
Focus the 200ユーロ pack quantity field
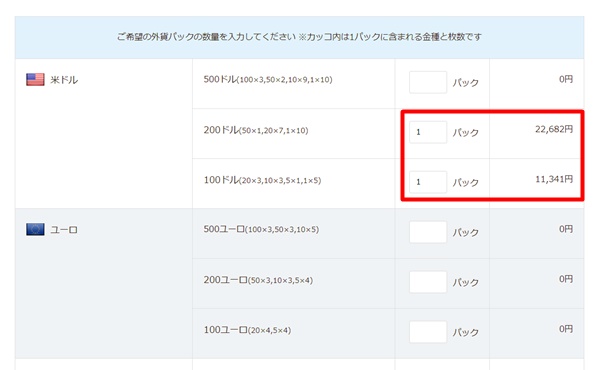(428, 282)
